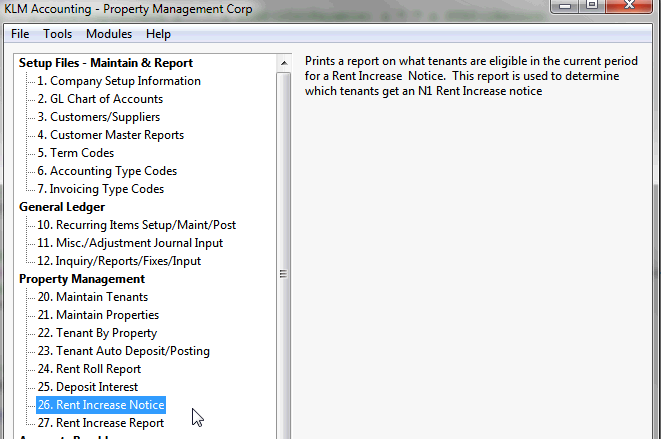Select 22. Tenant By Property
Viewport: 661px width, 439px height.
(97, 333)
